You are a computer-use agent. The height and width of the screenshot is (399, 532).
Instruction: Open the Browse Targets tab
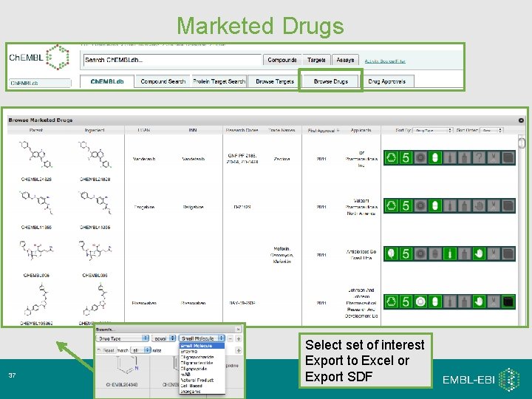point(275,81)
